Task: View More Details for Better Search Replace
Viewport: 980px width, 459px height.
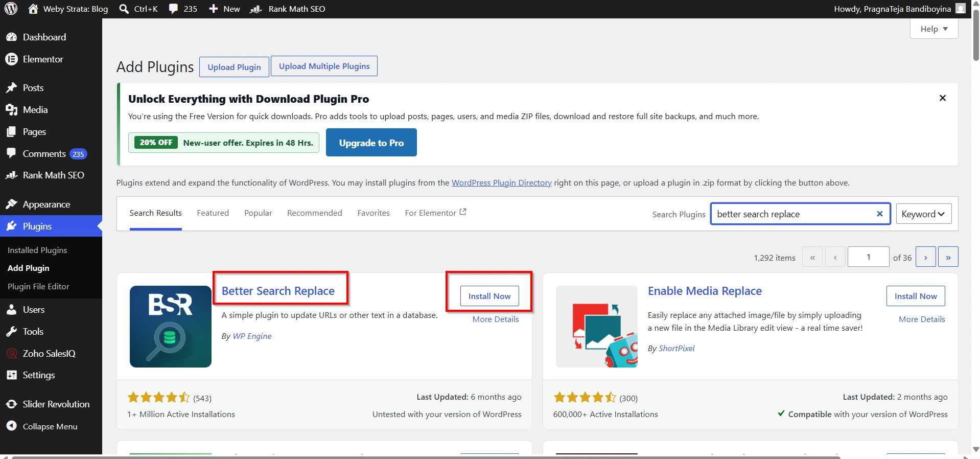Action: (496, 319)
